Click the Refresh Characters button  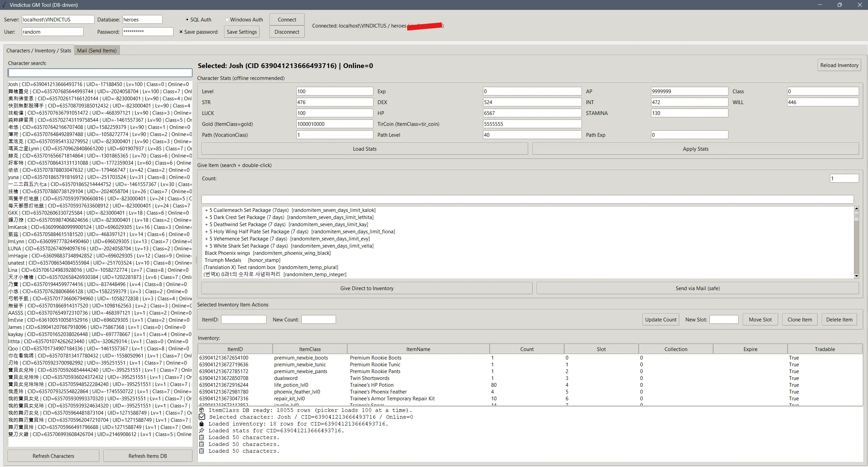click(x=53, y=456)
